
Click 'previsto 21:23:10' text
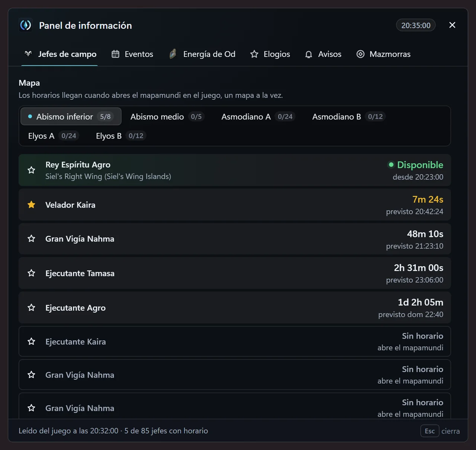coord(415,246)
